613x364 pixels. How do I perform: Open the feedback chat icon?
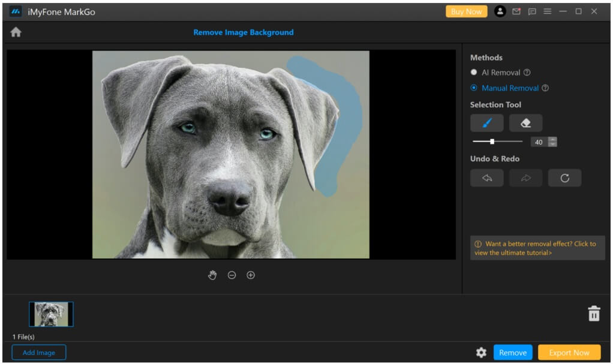pos(532,12)
